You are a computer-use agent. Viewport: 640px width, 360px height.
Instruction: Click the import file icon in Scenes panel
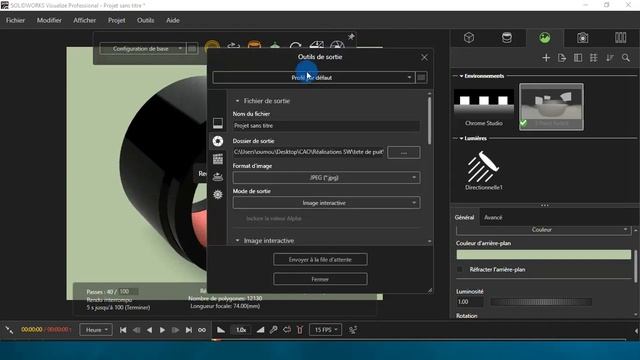point(562,58)
